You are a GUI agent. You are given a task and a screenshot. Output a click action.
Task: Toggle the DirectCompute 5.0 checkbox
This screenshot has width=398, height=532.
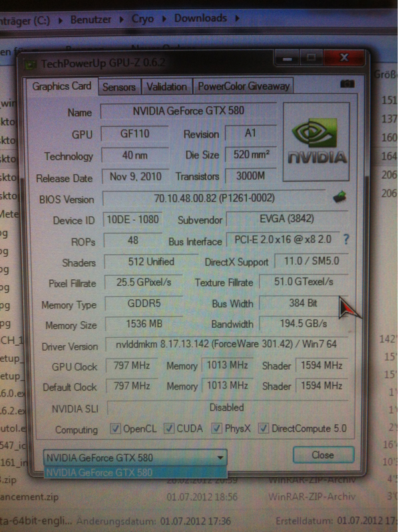click(x=263, y=428)
